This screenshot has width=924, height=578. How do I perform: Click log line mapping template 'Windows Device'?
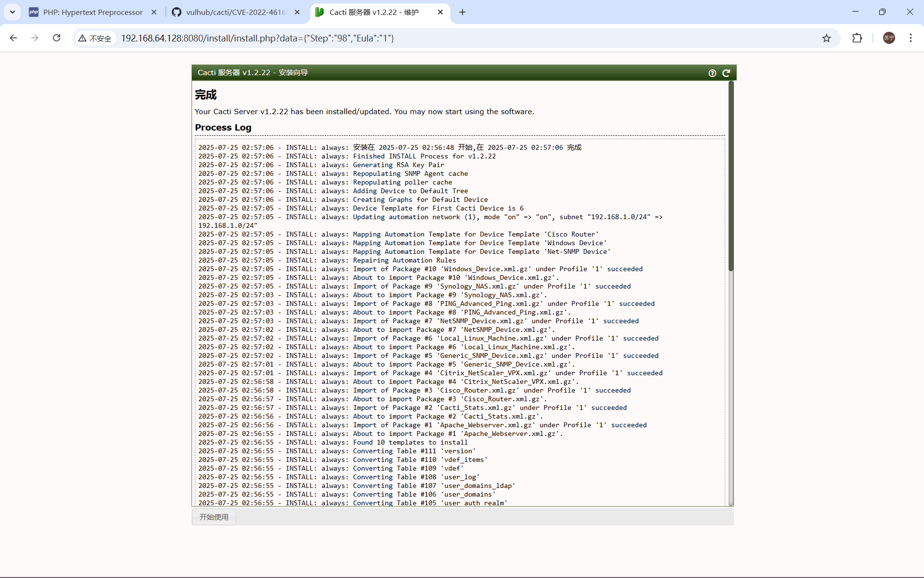click(x=402, y=243)
